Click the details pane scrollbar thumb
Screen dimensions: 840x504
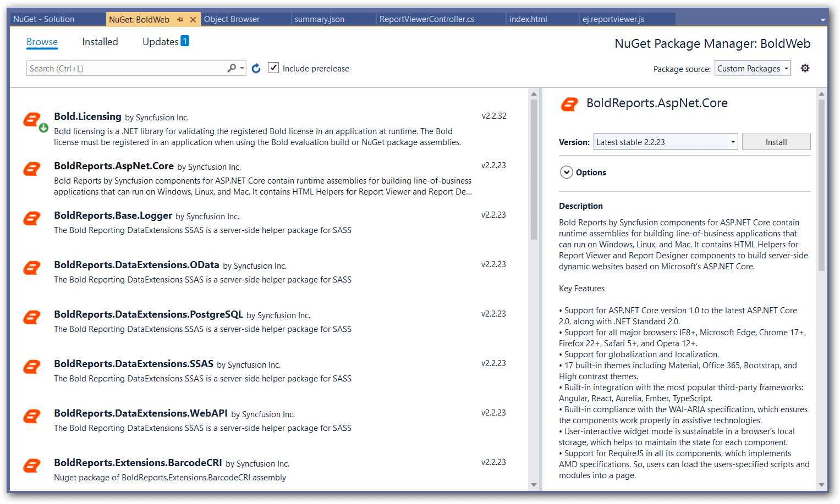821,185
